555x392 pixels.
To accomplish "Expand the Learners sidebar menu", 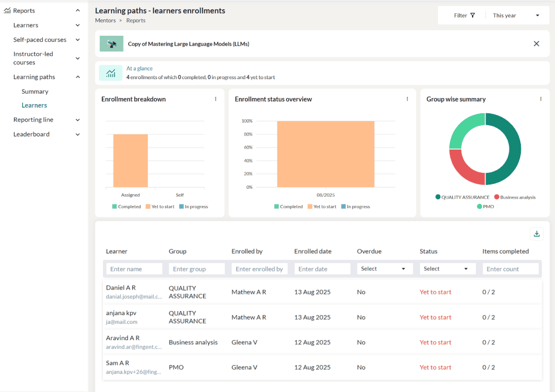I will (x=78, y=25).
